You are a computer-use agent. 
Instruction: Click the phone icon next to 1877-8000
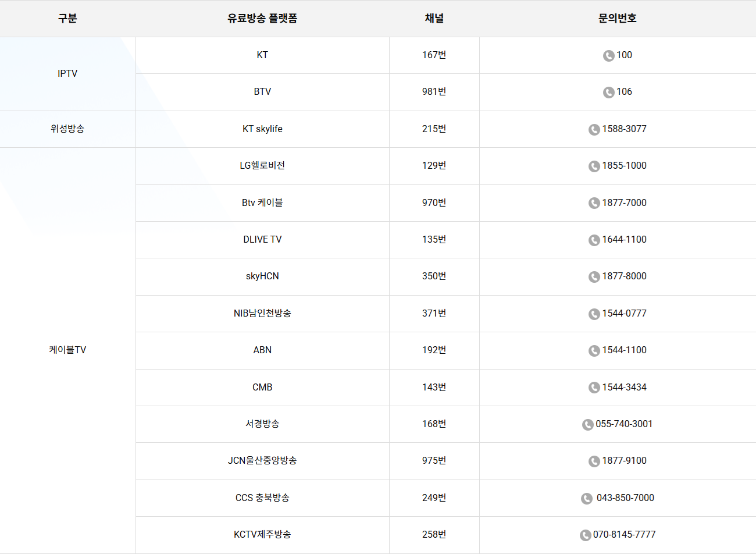tap(594, 277)
